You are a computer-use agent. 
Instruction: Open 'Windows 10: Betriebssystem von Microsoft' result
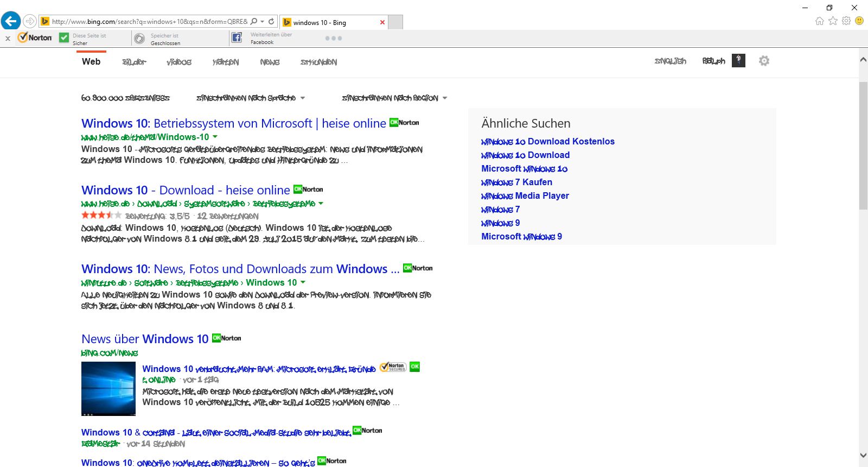click(234, 123)
